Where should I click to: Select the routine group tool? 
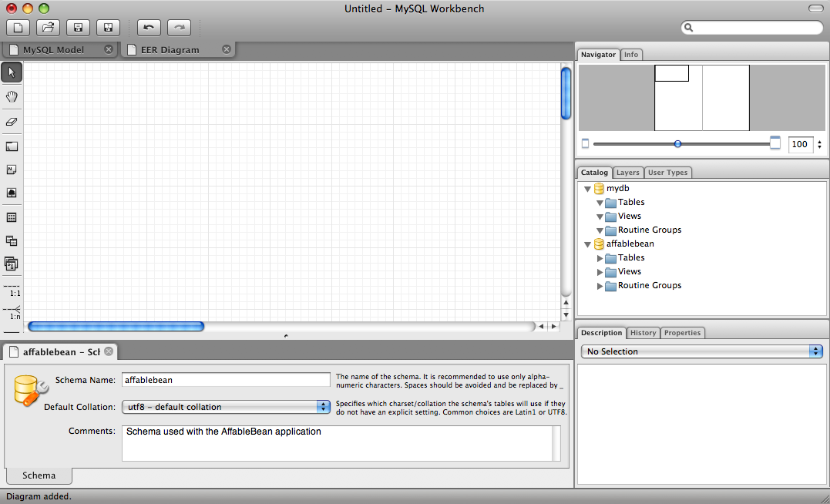(x=12, y=264)
